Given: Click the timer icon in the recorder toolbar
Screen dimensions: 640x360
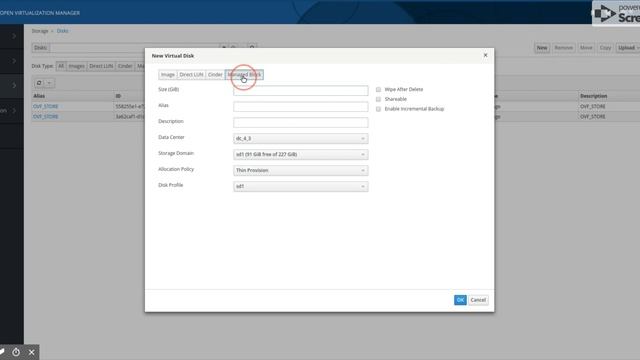Looking at the screenshot, I should click(x=16, y=352).
